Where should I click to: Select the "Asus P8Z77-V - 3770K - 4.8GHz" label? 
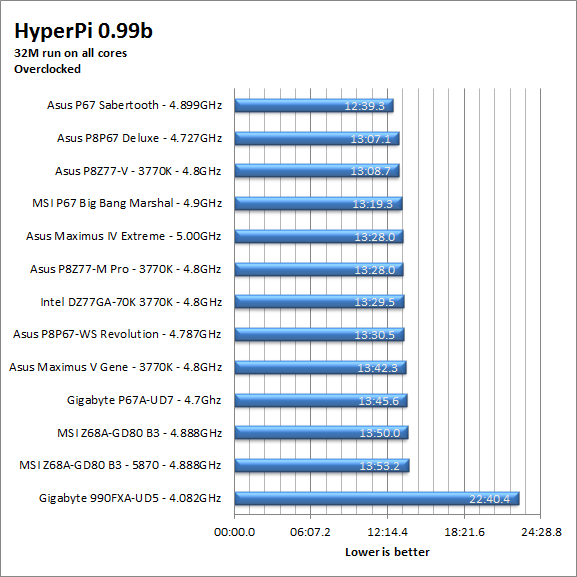pyautogui.click(x=138, y=171)
